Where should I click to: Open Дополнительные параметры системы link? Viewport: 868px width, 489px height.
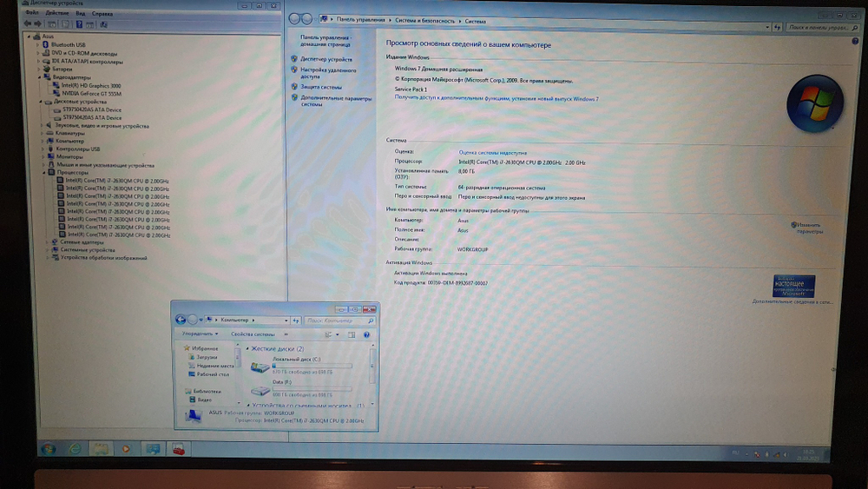point(336,101)
